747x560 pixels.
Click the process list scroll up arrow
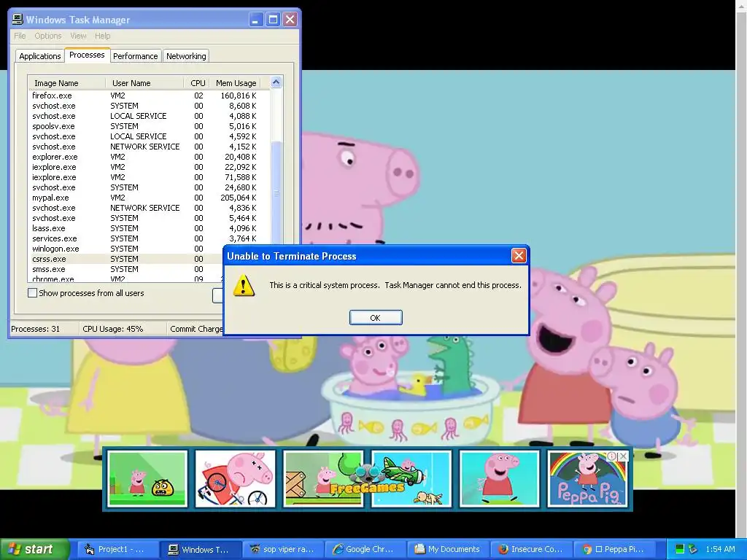tap(276, 82)
